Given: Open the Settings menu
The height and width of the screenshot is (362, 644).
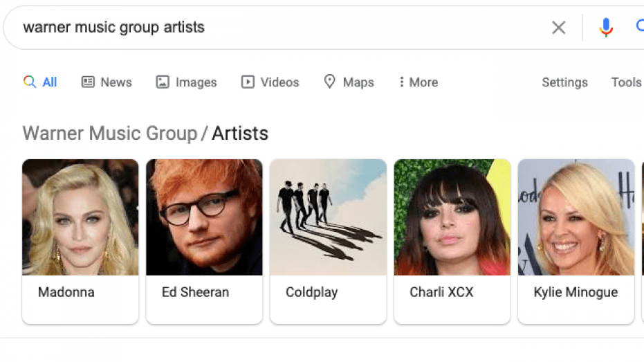Looking at the screenshot, I should pos(564,82).
